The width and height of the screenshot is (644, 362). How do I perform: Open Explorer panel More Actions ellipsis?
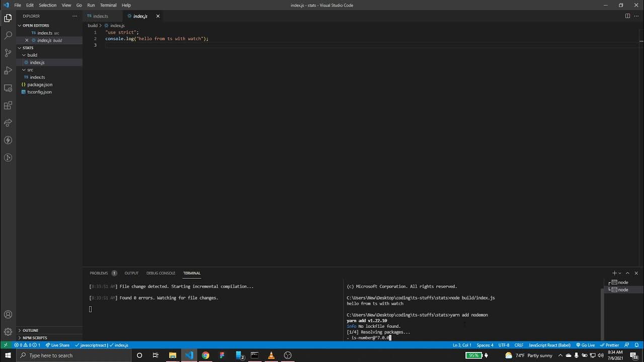point(75,16)
